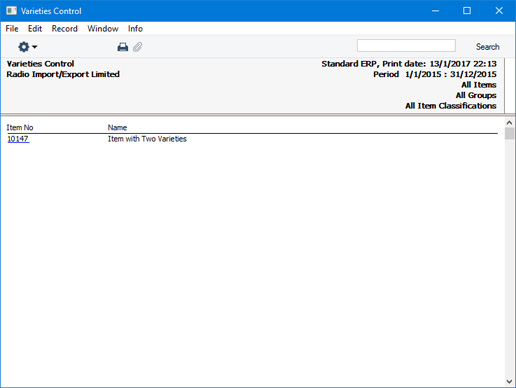Click the Search button

tap(487, 47)
